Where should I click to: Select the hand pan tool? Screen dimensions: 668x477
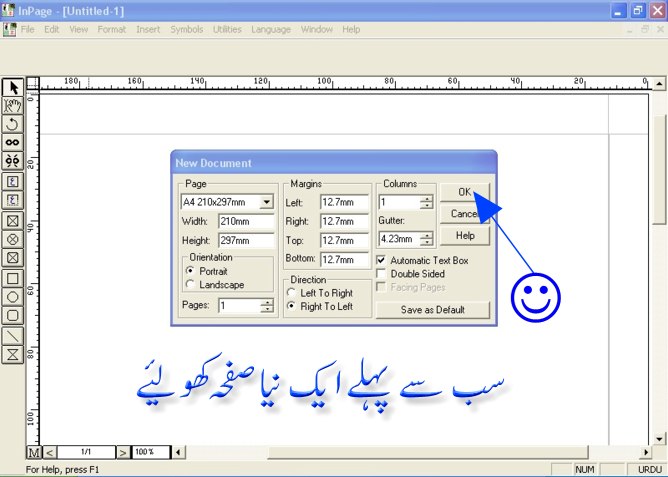[x=13, y=106]
